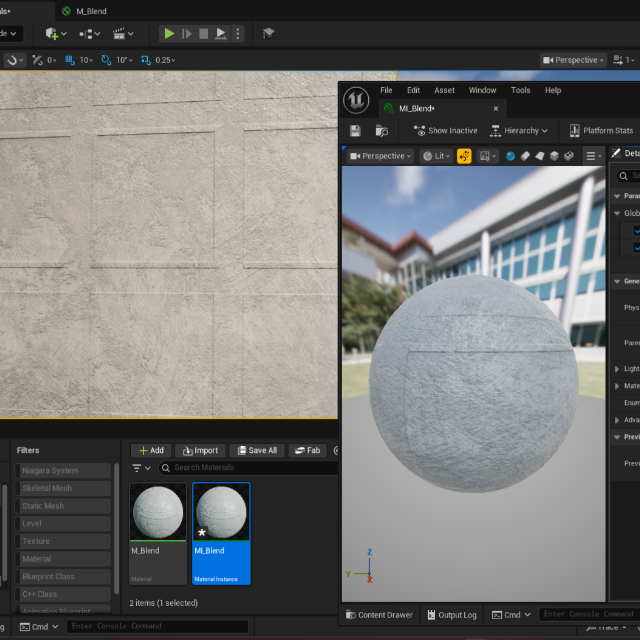Viewport: 640px width, 640px height.
Task: Toggle the Texture filter
Action: pyautogui.click(x=63, y=541)
